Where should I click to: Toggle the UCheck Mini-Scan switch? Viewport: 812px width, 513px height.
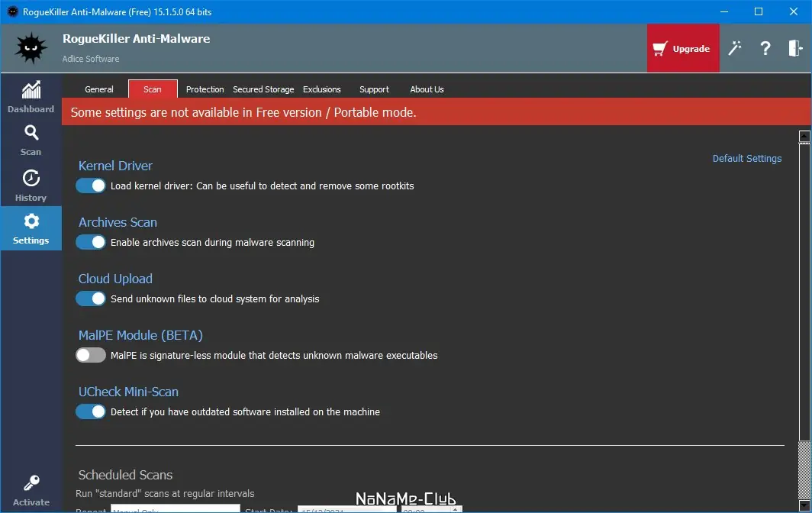(x=91, y=411)
